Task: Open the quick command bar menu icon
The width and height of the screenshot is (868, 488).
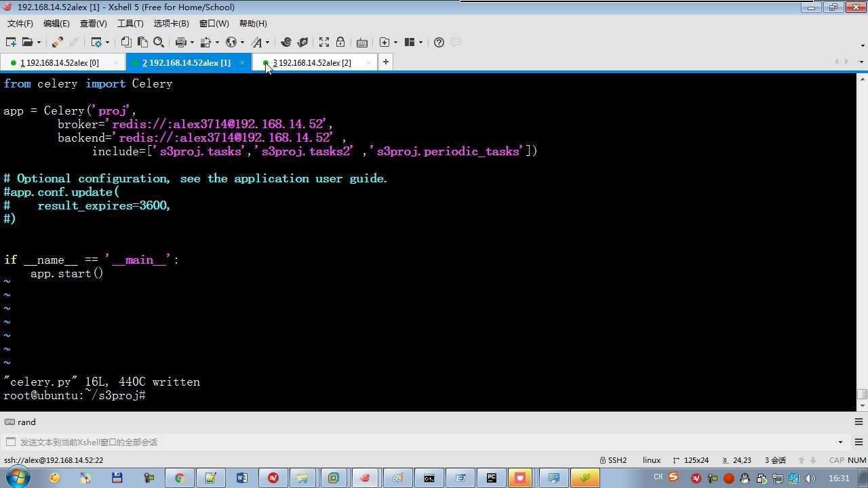Action: pyautogui.click(x=858, y=422)
